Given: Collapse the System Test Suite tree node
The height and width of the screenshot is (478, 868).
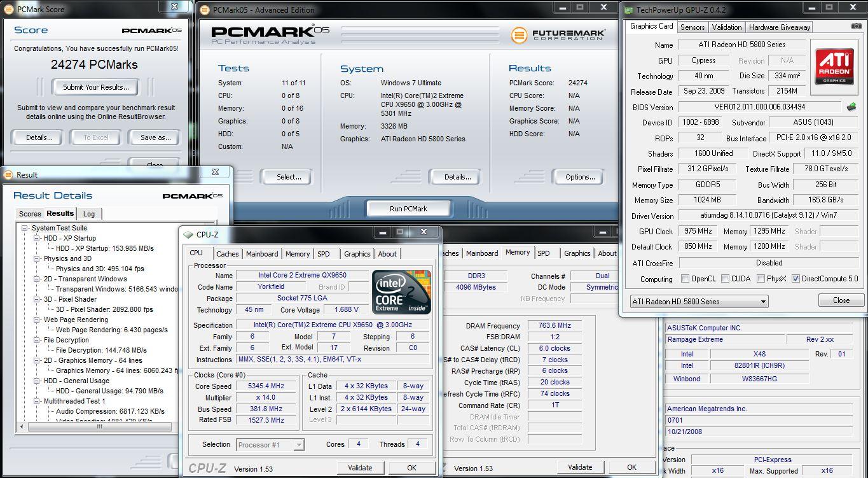Looking at the screenshot, I should click(x=25, y=228).
